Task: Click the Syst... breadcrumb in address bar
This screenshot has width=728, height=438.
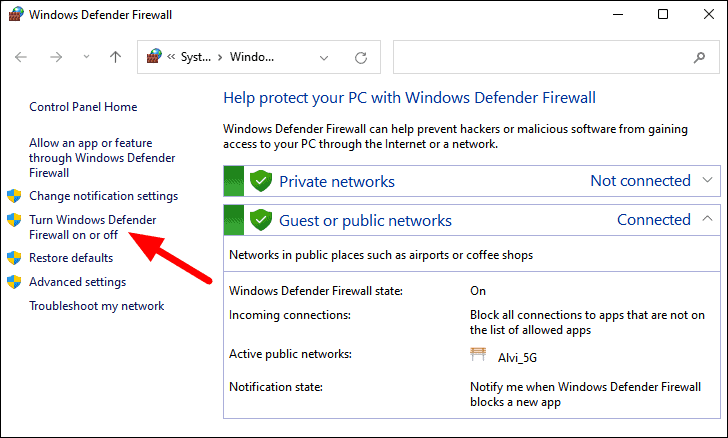Action: point(195,57)
